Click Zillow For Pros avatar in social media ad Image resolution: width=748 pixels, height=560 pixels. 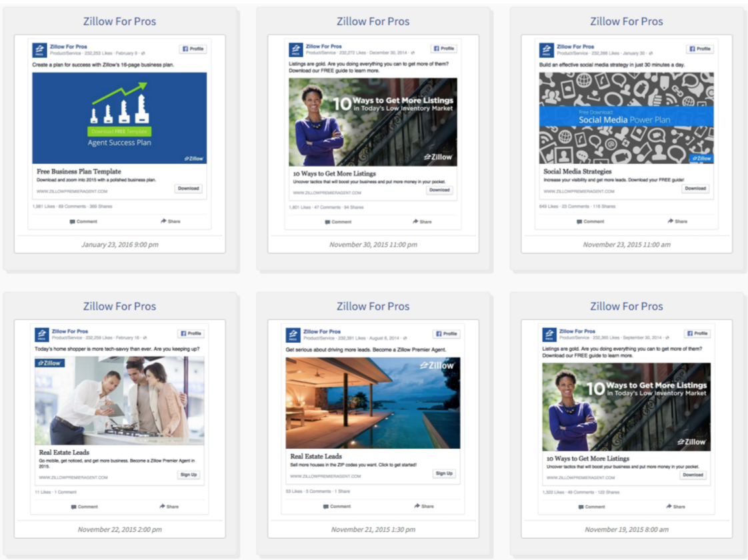point(546,51)
